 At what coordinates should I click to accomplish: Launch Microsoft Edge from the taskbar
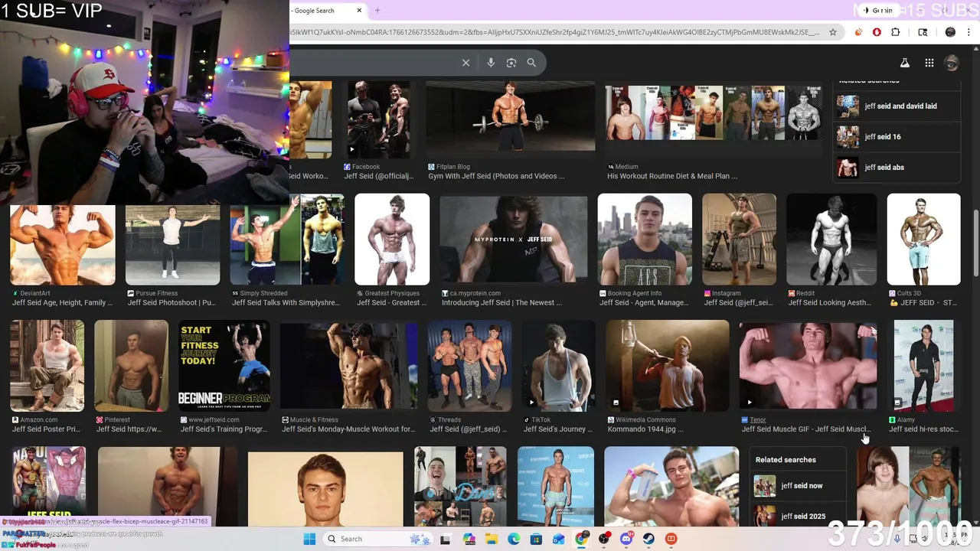514,539
